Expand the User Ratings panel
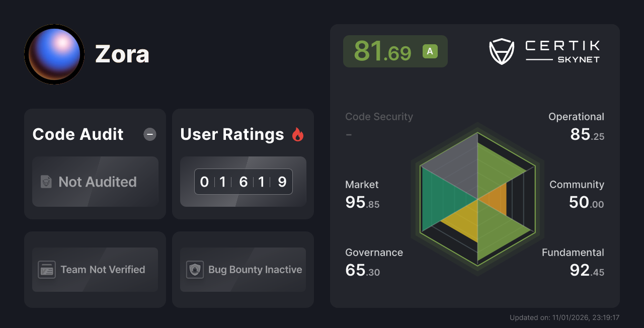Image resolution: width=644 pixels, height=328 pixels. click(243, 163)
